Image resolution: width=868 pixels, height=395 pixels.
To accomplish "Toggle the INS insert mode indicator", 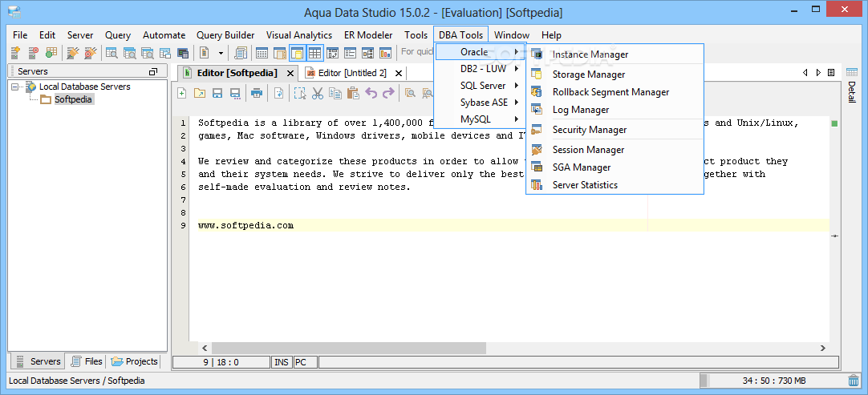I will [x=282, y=362].
